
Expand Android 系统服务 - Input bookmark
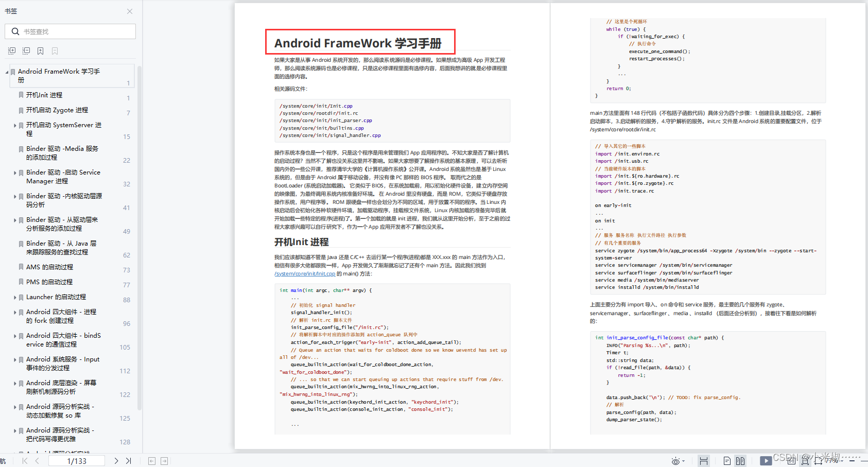pos(15,359)
